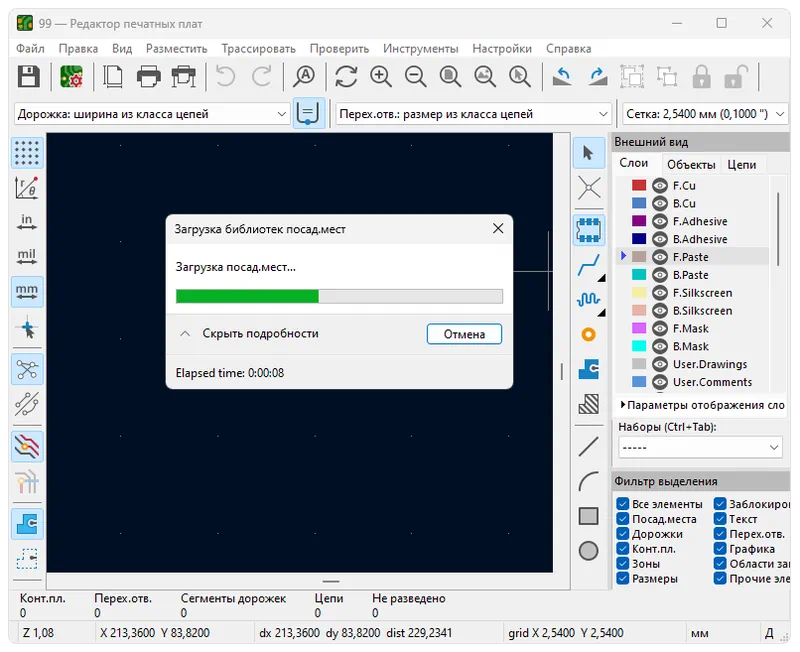Toggle visibility of User.Drawings layer

(660, 364)
